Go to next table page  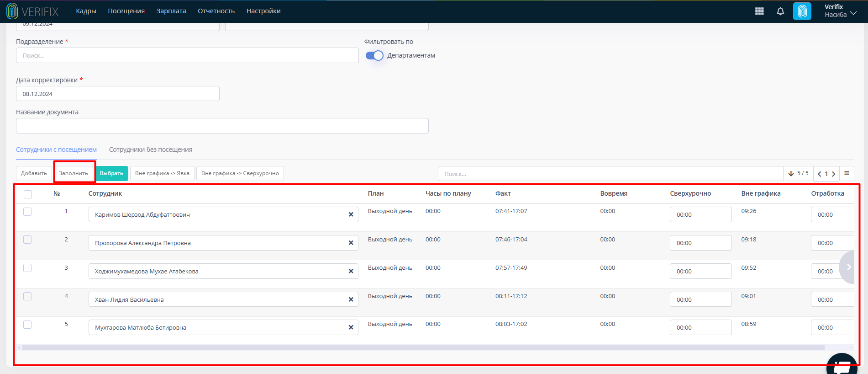tap(833, 174)
